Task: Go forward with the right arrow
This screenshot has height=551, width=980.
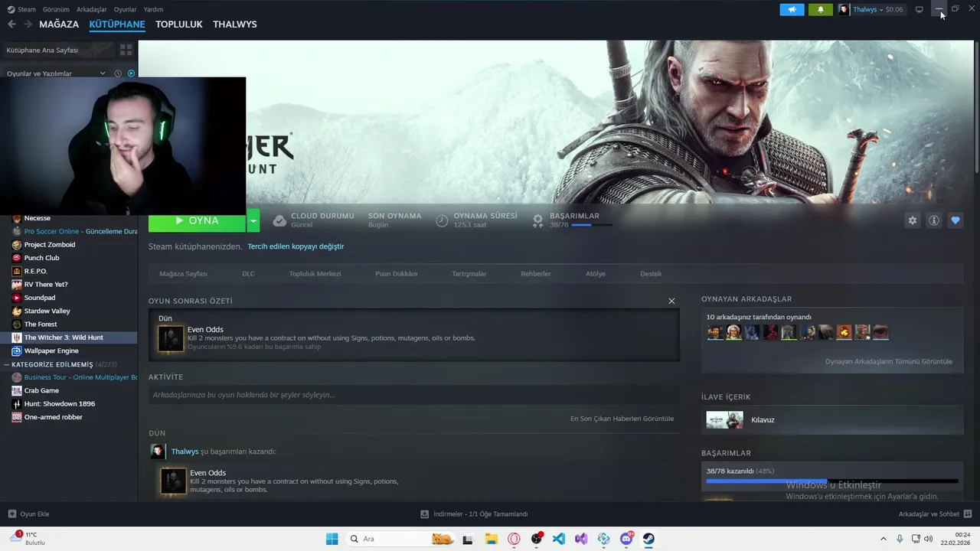Action: (x=28, y=24)
